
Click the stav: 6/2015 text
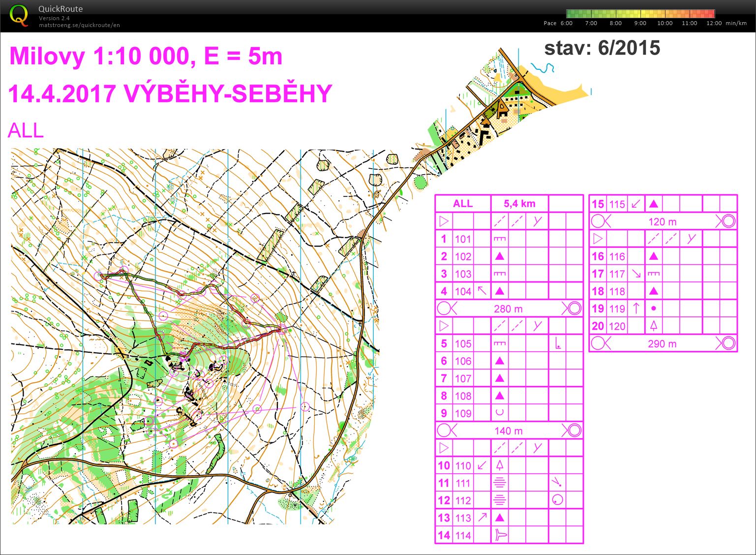(602, 48)
